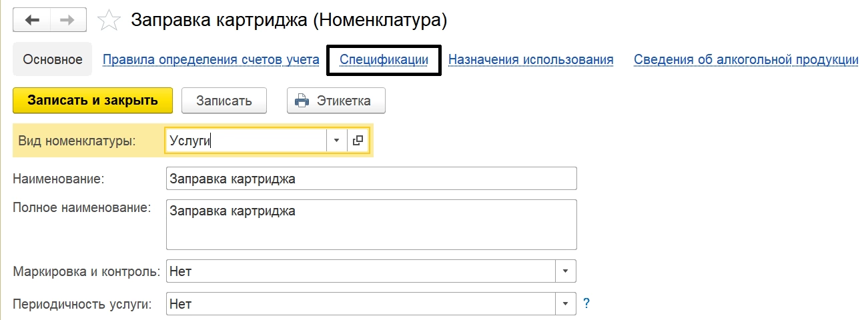The height and width of the screenshot is (320, 868).
Task: Click the Записать button
Action: coord(224,101)
